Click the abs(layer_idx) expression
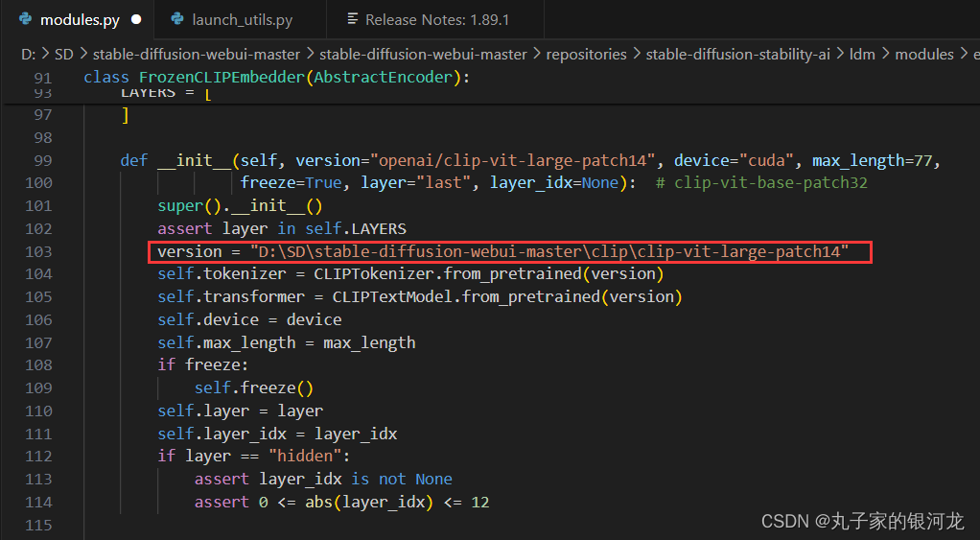This screenshot has height=540, width=980. coord(369,502)
